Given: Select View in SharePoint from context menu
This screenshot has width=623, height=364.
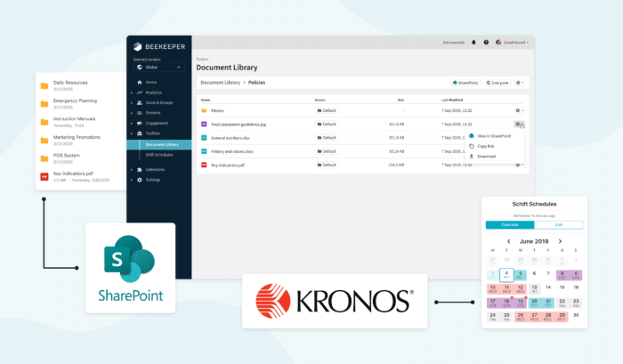Looking at the screenshot, I should (x=496, y=136).
